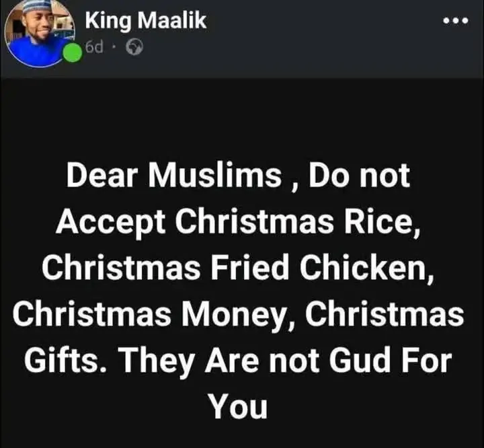484x448 pixels.
Task: Open King Maalik's profile picture
Action: tap(40, 32)
